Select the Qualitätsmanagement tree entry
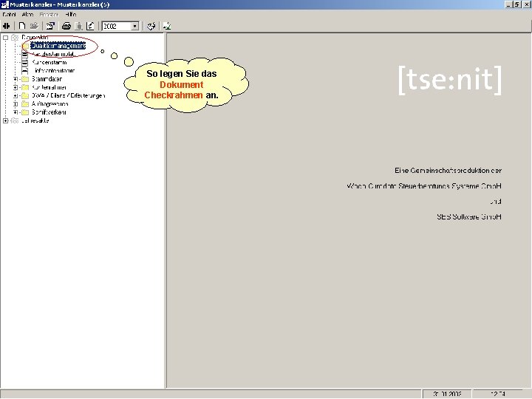 click(58, 46)
